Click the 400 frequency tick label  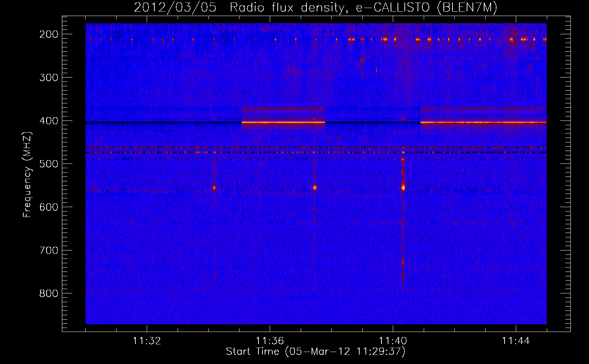coord(48,120)
